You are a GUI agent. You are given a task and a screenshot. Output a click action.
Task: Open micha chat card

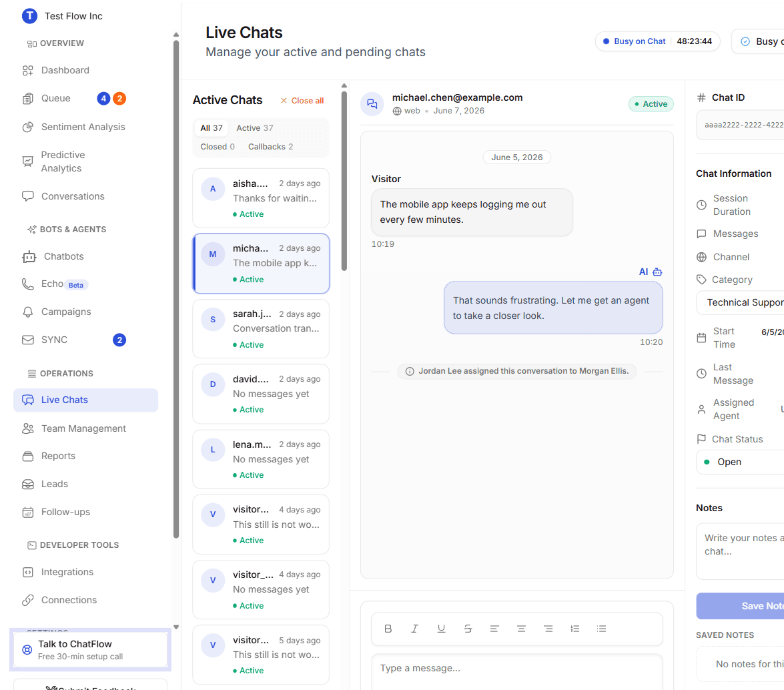tap(261, 264)
